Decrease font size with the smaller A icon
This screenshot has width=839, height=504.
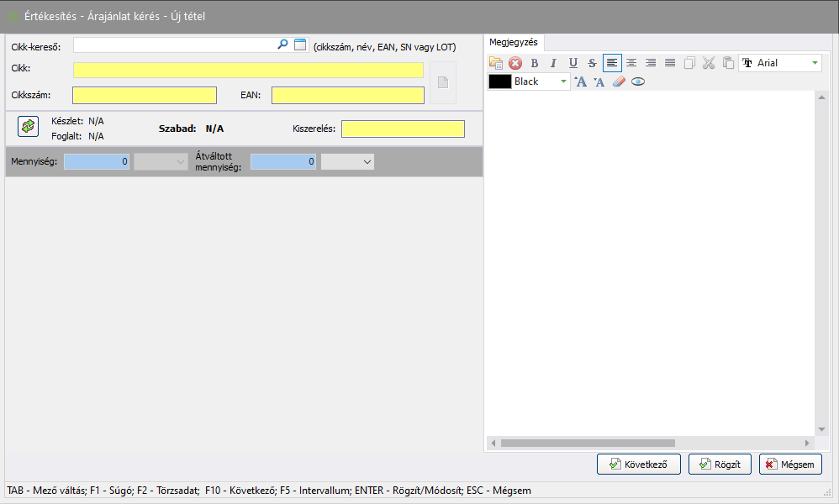point(599,81)
